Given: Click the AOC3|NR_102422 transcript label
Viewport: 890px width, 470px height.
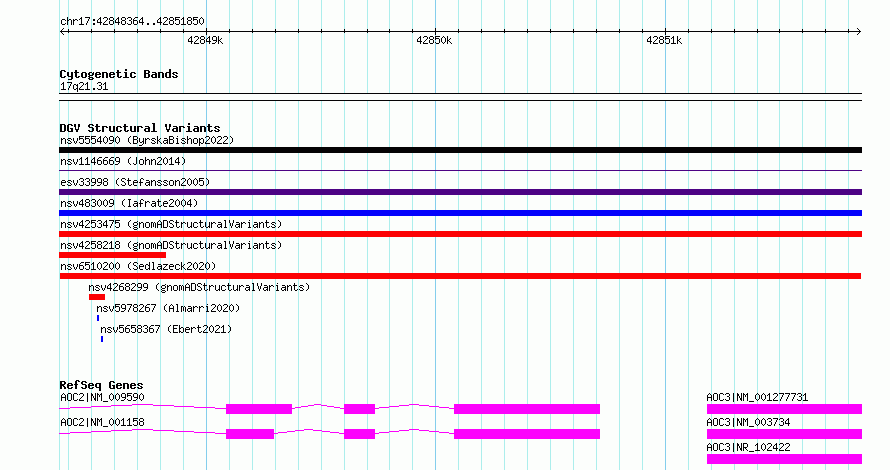Looking at the screenshot, I should tap(748, 447).
